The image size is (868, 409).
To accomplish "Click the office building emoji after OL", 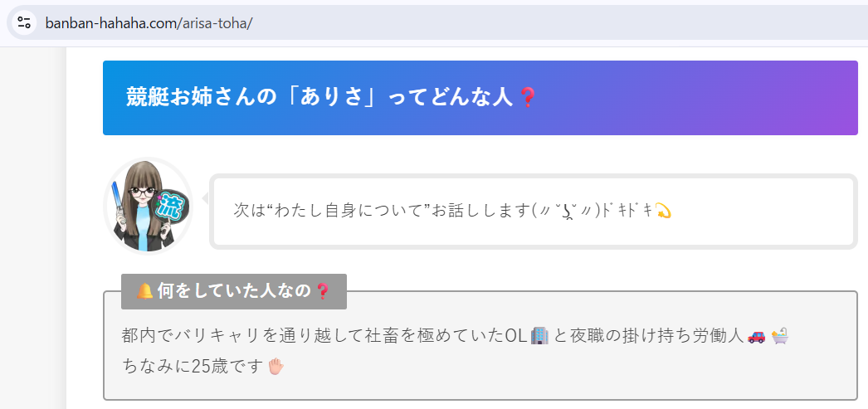I will (539, 336).
